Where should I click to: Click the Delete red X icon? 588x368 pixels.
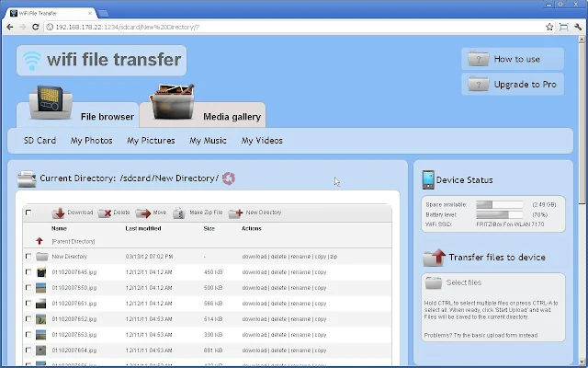point(105,213)
